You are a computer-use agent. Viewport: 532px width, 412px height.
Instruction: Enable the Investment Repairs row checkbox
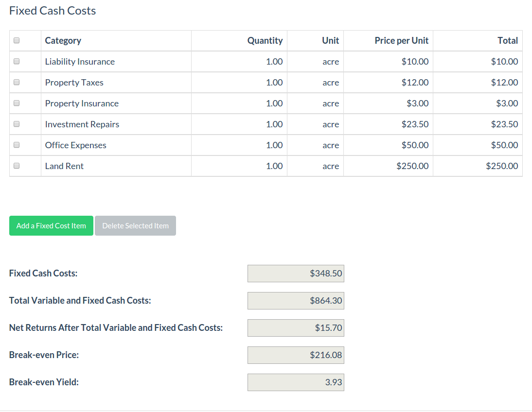(17, 124)
